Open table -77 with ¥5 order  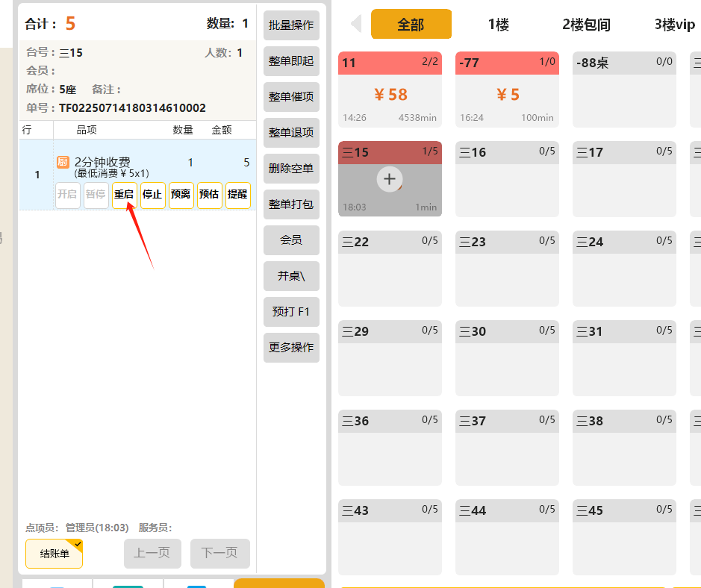coord(507,90)
